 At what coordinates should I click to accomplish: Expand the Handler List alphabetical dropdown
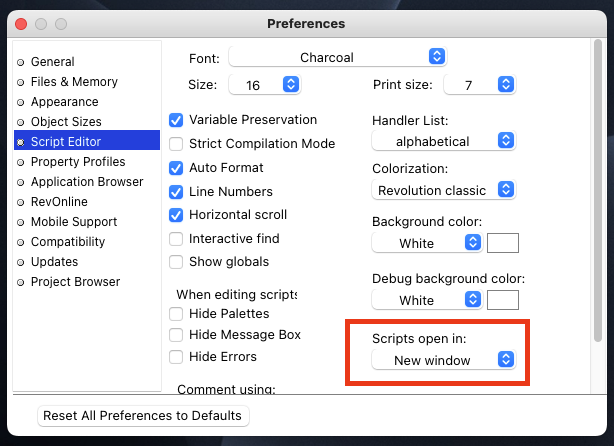point(443,141)
